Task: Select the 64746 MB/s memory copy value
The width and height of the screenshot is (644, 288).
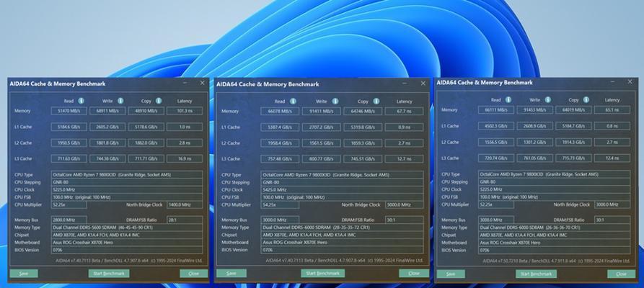Action: 363,111
